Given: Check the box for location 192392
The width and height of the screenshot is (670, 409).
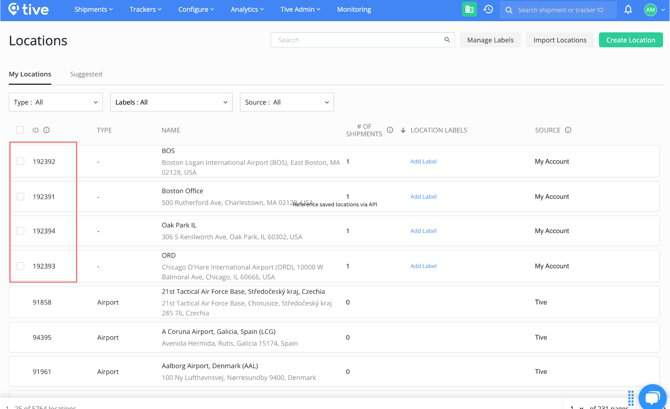Looking at the screenshot, I should click(20, 161).
